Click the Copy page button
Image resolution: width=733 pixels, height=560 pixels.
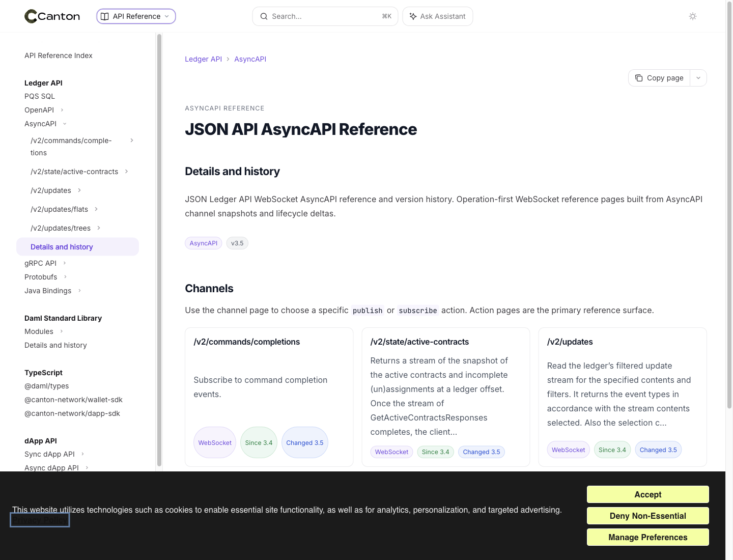[x=659, y=78]
